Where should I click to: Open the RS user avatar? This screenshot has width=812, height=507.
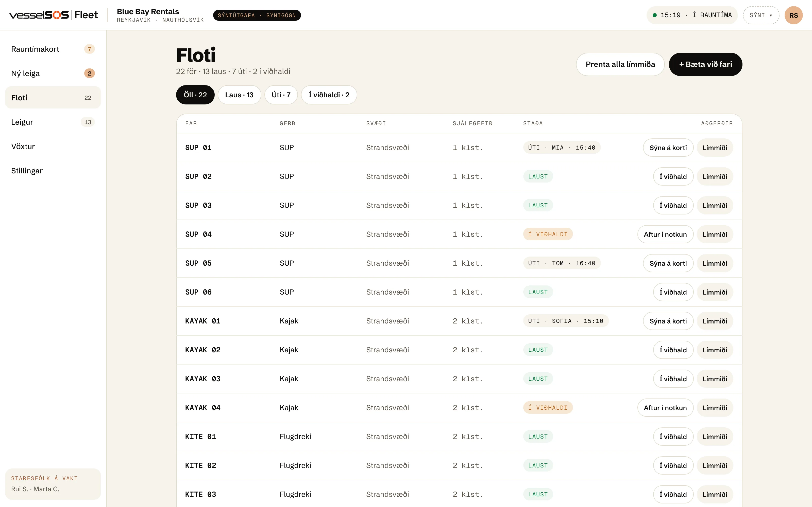pos(793,15)
